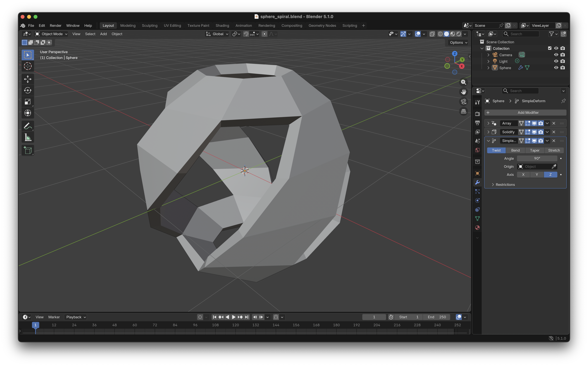
Task: Open the viewport Add menu
Action: [x=103, y=34]
